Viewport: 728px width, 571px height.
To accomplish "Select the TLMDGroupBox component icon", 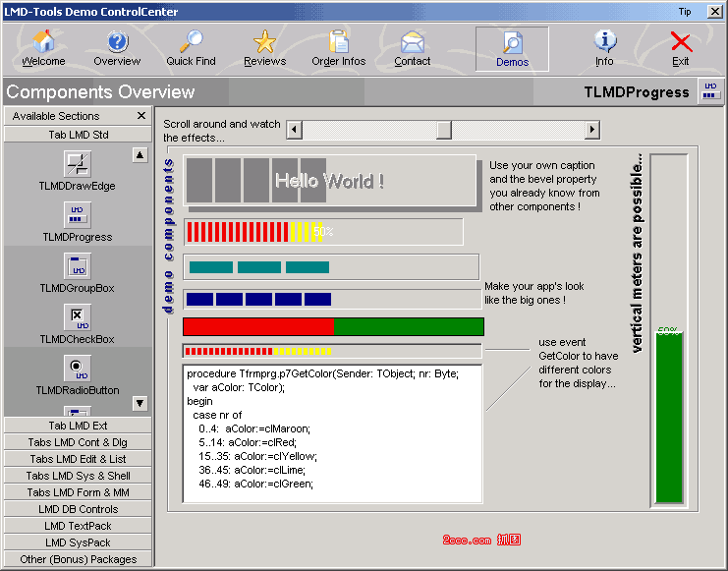I will [77, 265].
